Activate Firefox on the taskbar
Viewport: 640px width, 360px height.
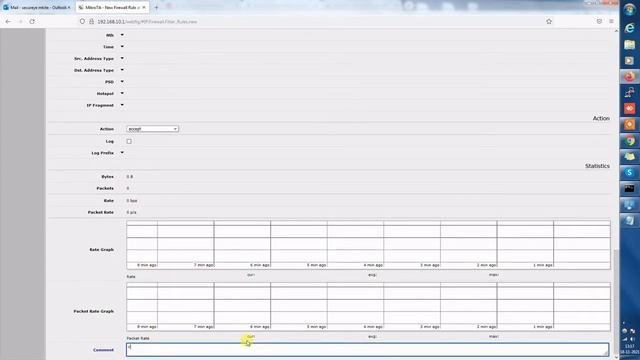pyautogui.click(x=629, y=77)
